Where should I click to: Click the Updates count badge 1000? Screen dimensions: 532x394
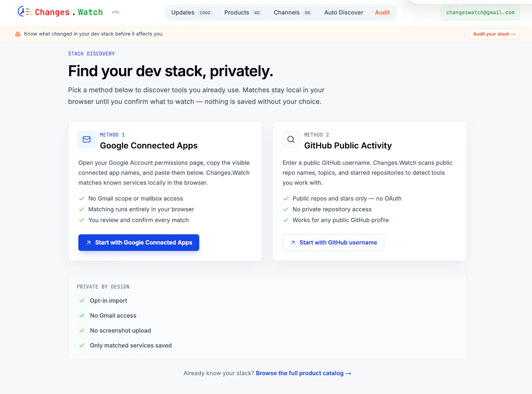pos(205,13)
